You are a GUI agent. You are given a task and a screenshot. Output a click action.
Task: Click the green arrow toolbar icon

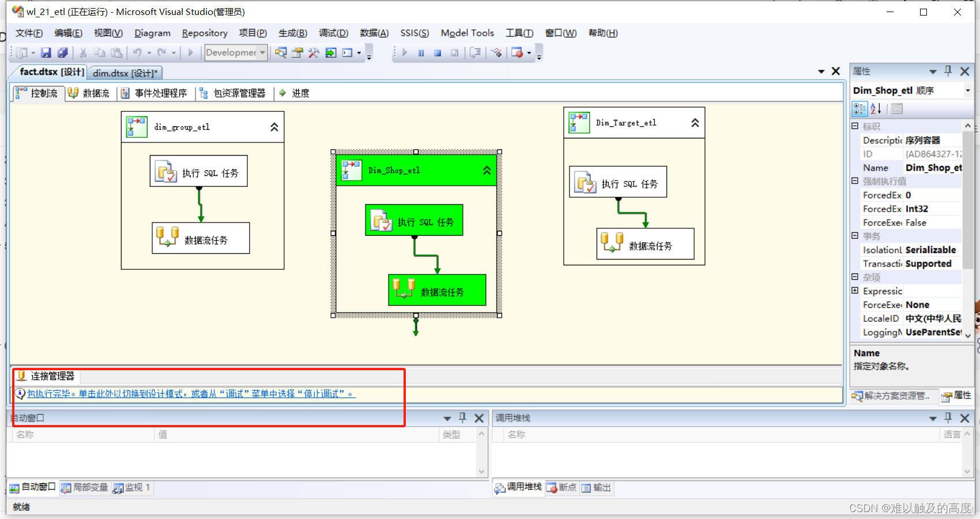[331, 52]
